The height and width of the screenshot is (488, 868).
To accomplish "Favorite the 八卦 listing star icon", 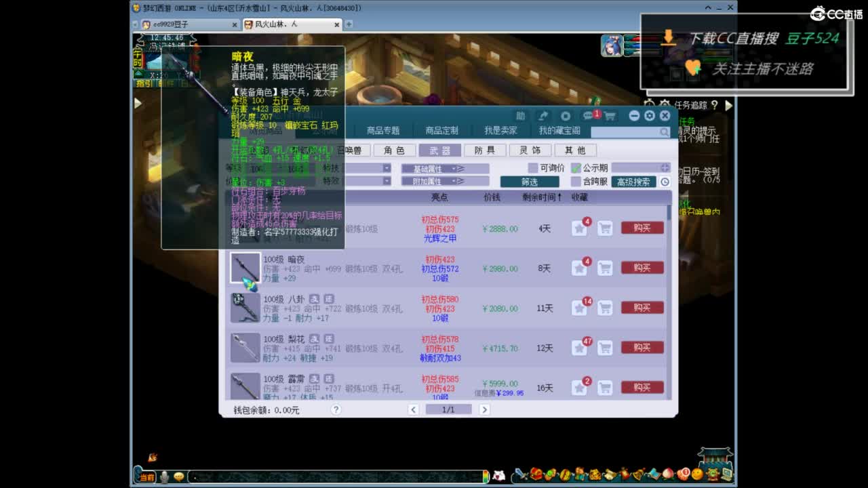I will [579, 308].
